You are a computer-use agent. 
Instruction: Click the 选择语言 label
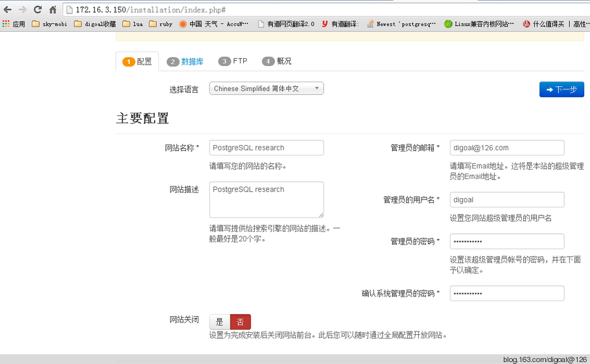click(x=183, y=89)
